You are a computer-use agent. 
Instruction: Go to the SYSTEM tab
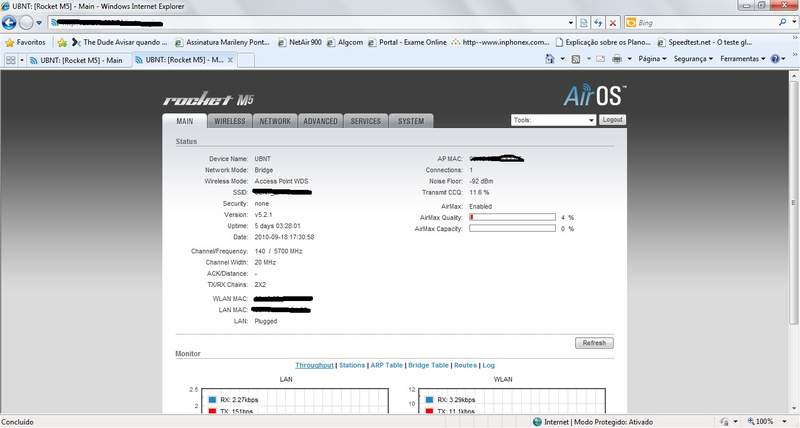coord(411,121)
